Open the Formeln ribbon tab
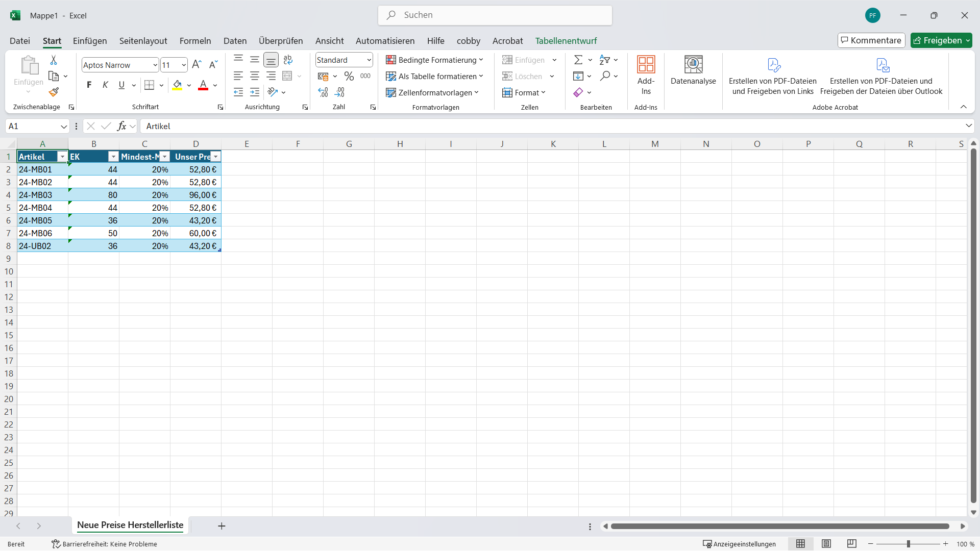980x551 pixels. point(195,41)
